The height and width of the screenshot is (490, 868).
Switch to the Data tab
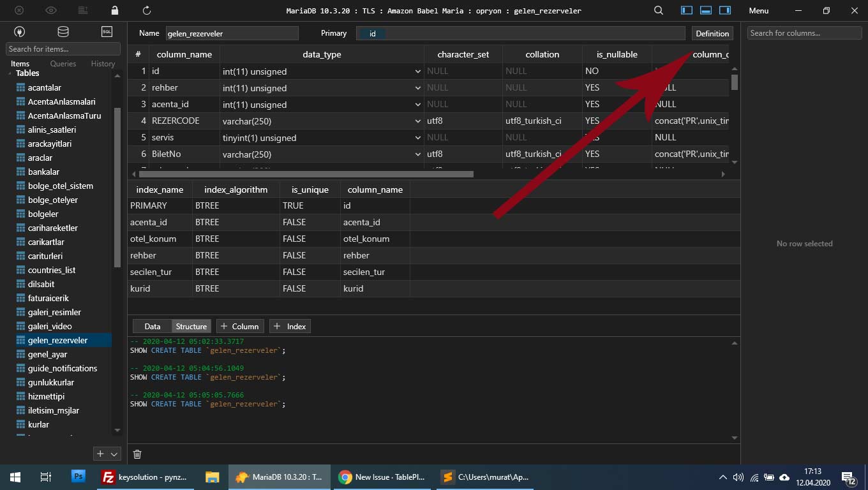click(x=151, y=326)
